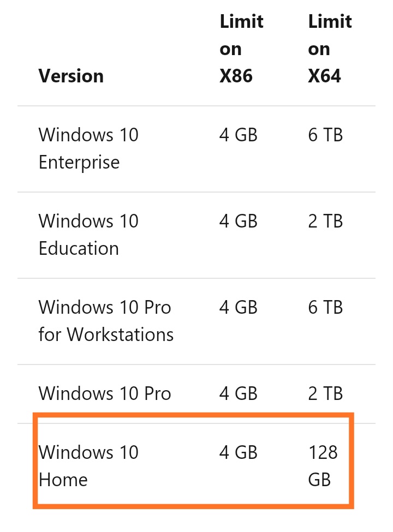Click the divider line below the header row
The width and height of the screenshot is (393, 532).
click(x=196, y=105)
